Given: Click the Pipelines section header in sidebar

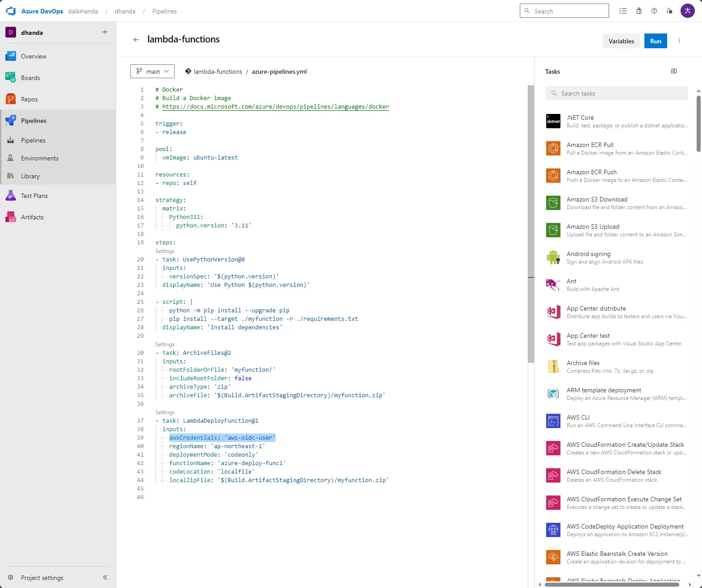Looking at the screenshot, I should coord(58,121).
